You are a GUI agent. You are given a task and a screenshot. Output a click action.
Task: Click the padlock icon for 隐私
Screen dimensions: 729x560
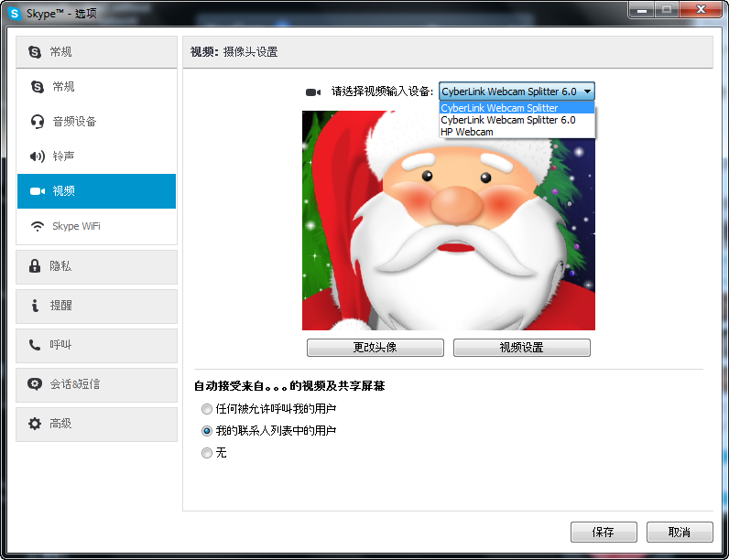tap(35, 266)
